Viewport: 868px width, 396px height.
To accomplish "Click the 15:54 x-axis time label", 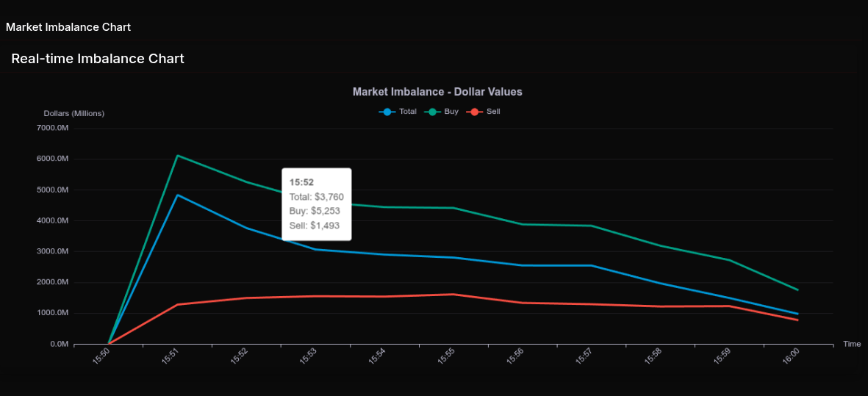I will coord(378,356).
